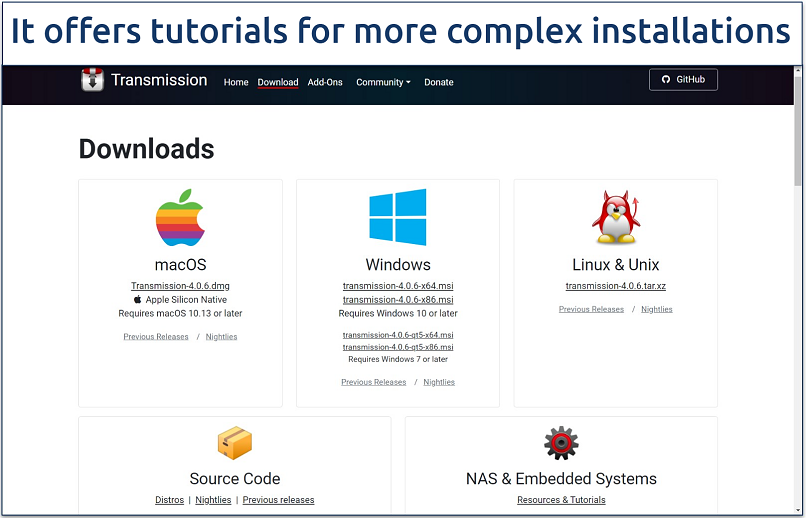The width and height of the screenshot is (806, 518).
Task: Download transmission-4.0.6-x64.msi
Action: [398, 286]
